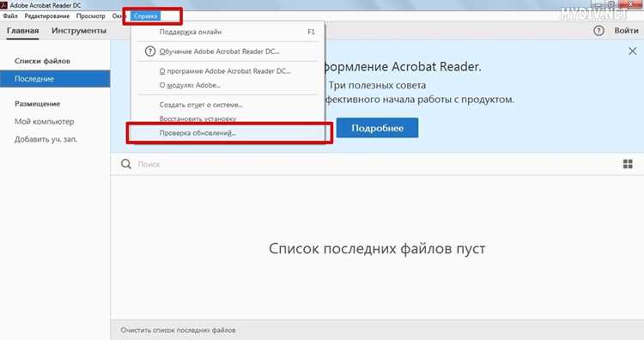Click the Списки файлов heading
Viewport: 644px width, 340px height.
tap(42, 61)
